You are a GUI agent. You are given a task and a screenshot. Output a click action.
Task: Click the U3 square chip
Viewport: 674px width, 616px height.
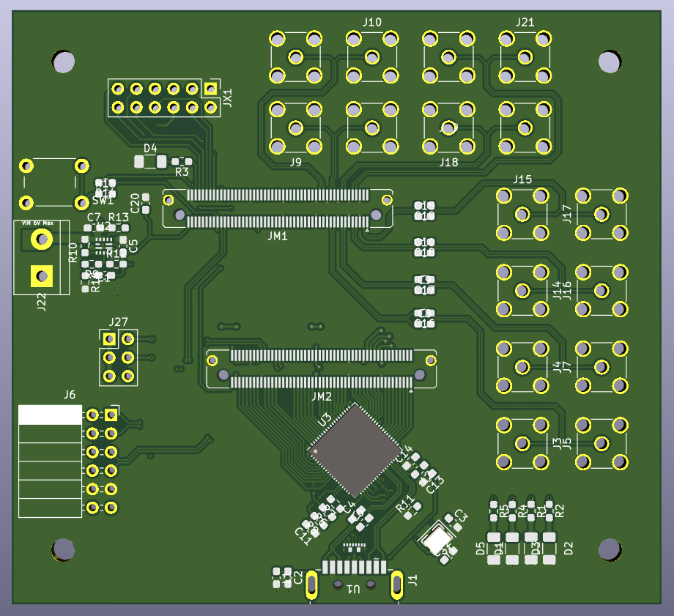click(x=355, y=450)
